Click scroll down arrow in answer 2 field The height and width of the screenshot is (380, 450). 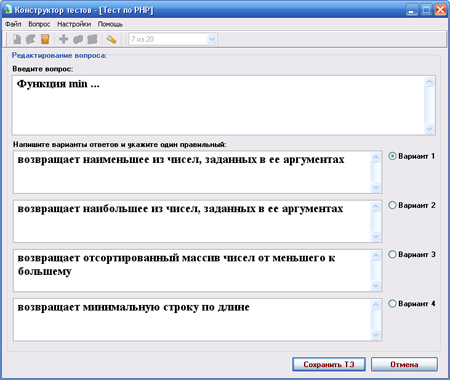[376, 236]
